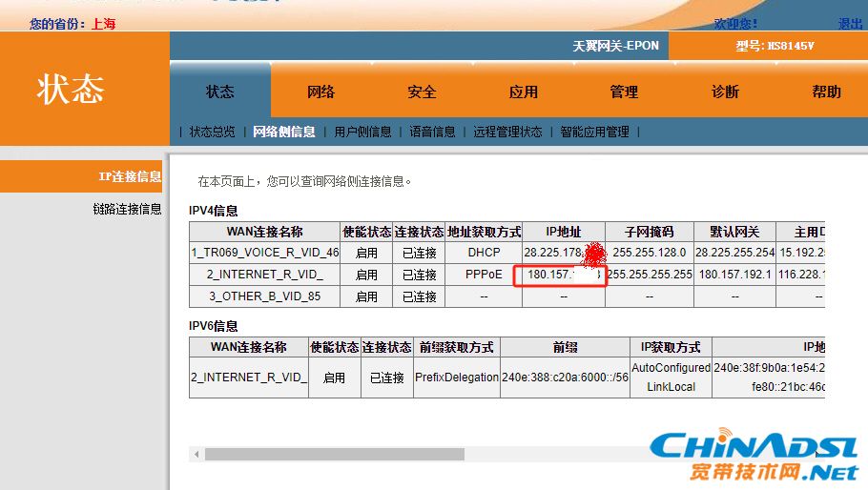Open the 状态 main tab
Screen dimensions: 868x490
pos(220,92)
